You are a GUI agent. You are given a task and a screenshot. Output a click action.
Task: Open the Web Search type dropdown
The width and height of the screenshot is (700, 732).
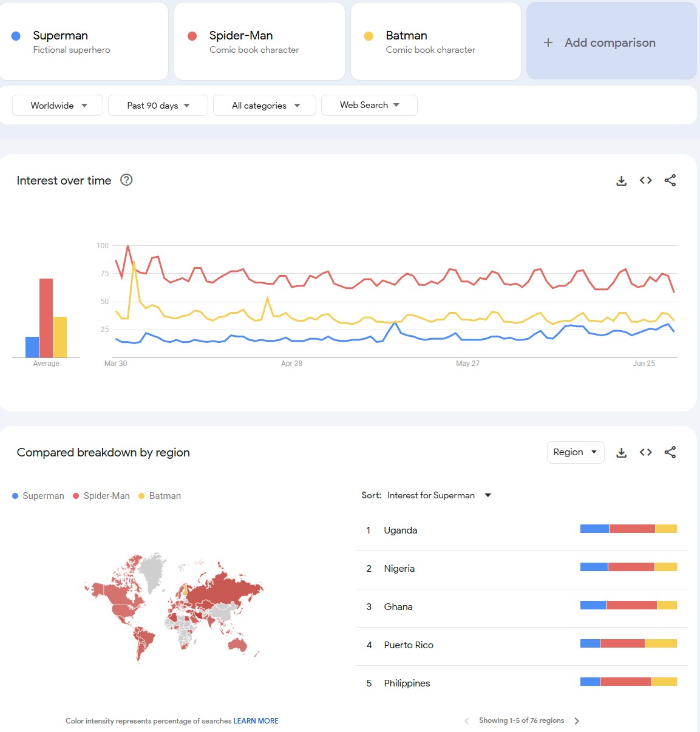pos(369,105)
